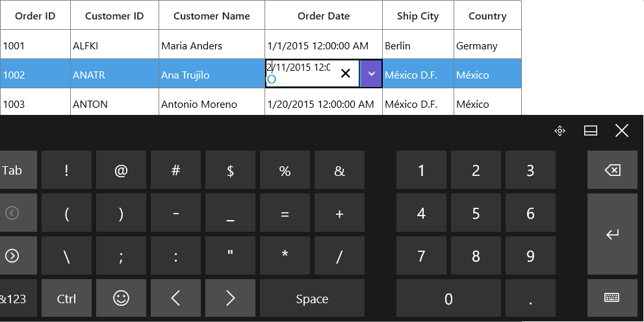This screenshot has width=644, height=322.
Task: Sort by the Customer ID column header
Action: click(114, 15)
